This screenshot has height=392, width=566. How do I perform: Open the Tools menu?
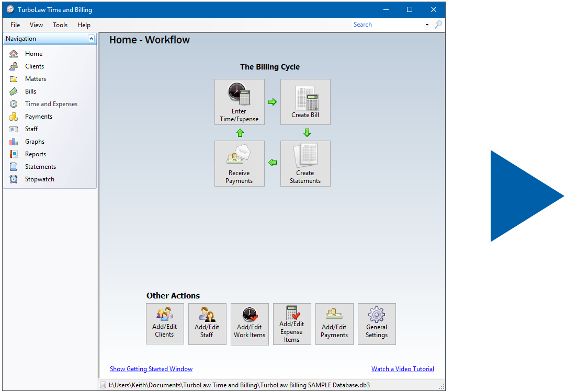tap(60, 25)
